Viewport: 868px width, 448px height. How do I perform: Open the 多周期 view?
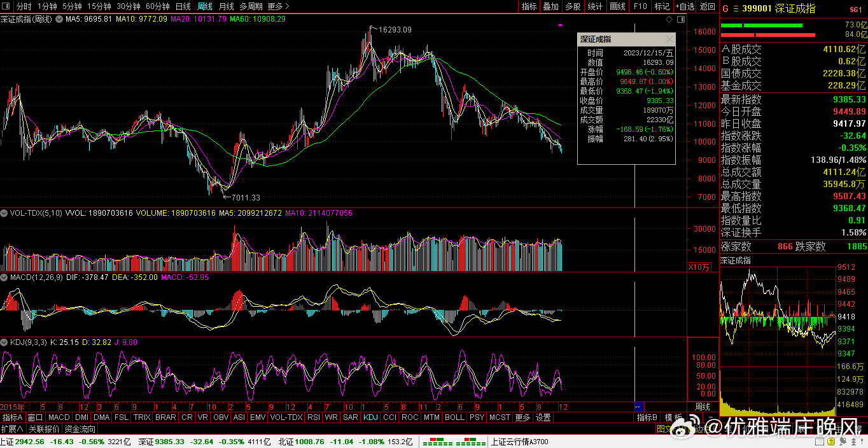pyautogui.click(x=251, y=6)
